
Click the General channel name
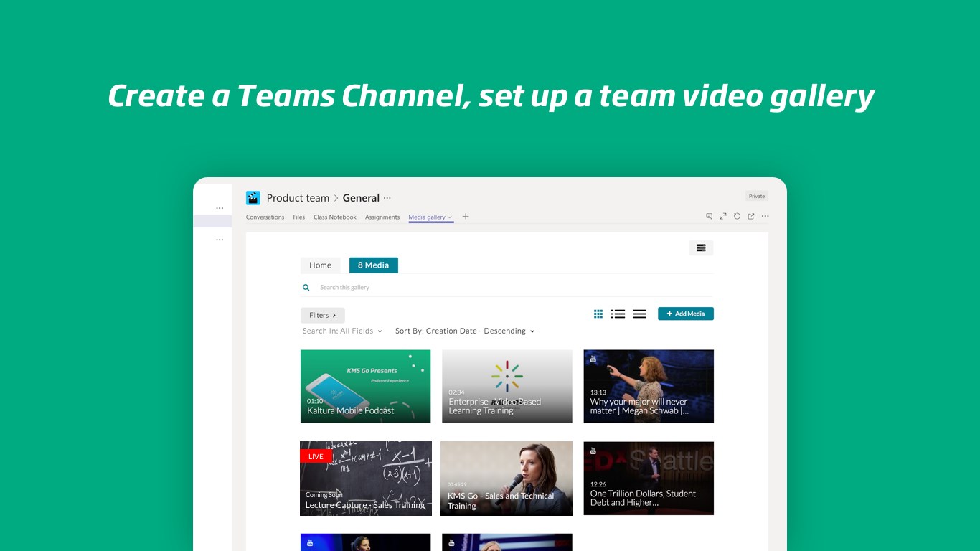tap(361, 198)
